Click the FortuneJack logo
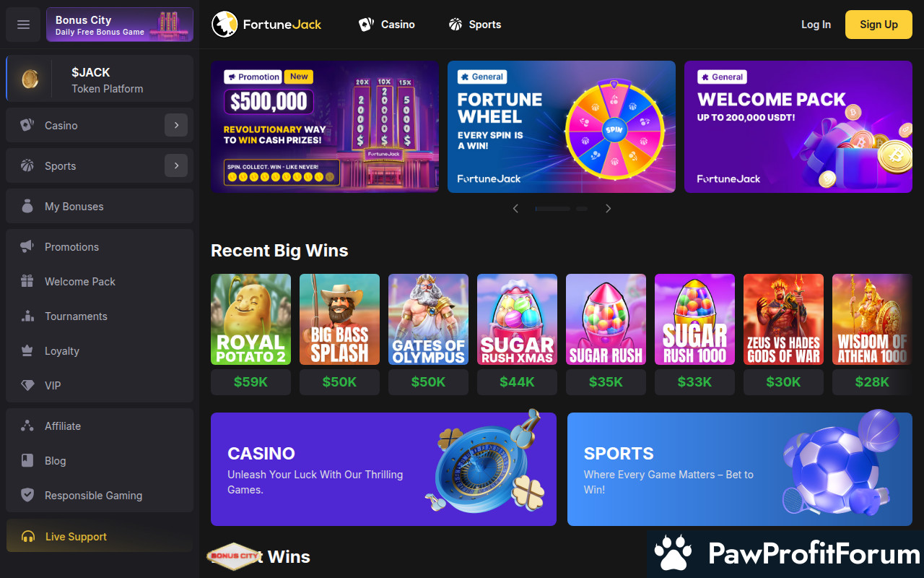This screenshot has width=924, height=578. tap(266, 25)
